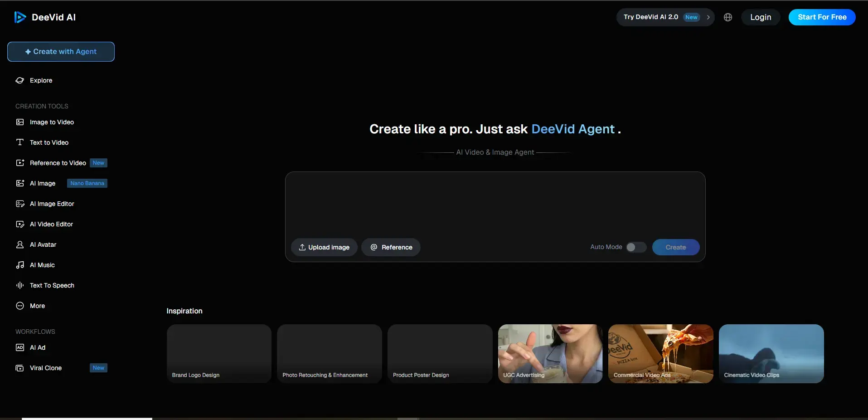The image size is (868, 420).
Task: Click the AI Image Editor icon
Action: tap(20, 204)
